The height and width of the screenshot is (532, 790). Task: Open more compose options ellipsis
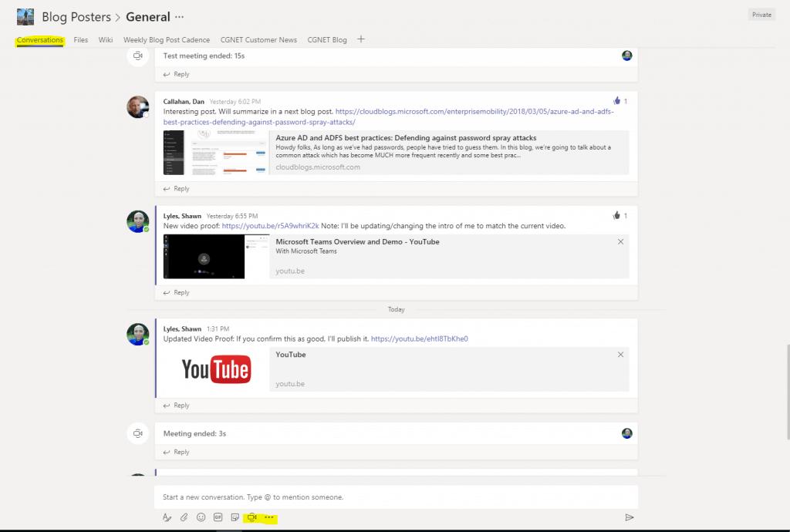269,517
